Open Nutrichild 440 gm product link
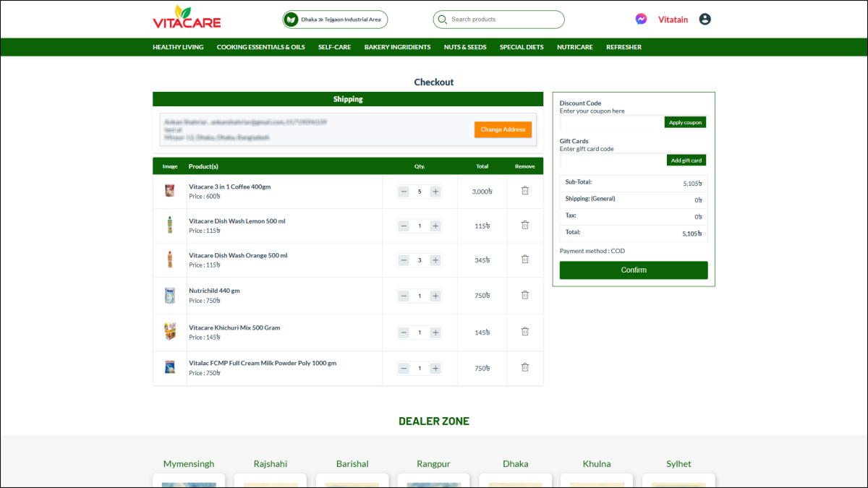The image size is (868, 488). click(x=214, y=291)
